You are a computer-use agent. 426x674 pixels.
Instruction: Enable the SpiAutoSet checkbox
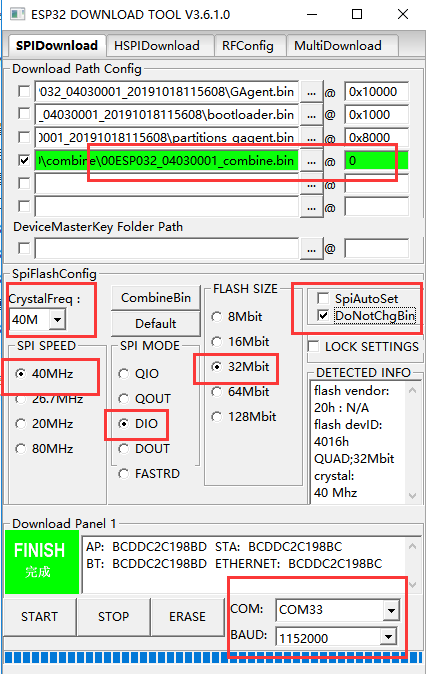click(x=323, y=298)
